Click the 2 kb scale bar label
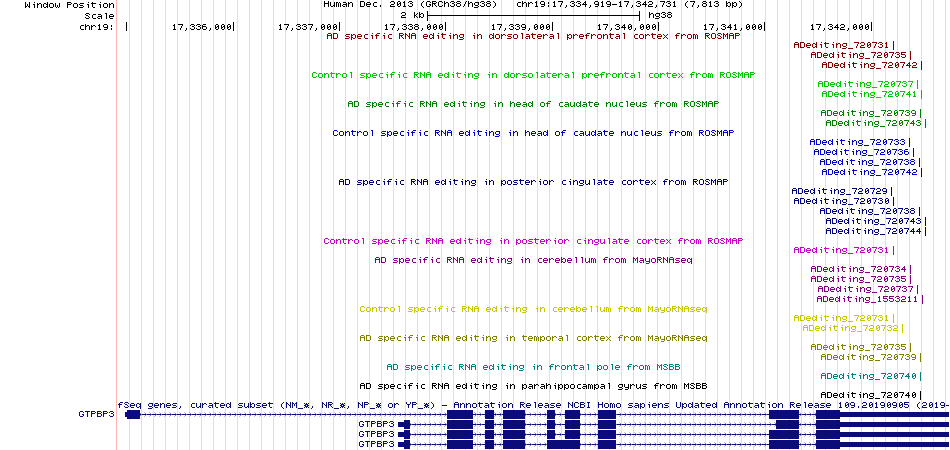Screen dimensions: 950x450 (x=412, y=15)
